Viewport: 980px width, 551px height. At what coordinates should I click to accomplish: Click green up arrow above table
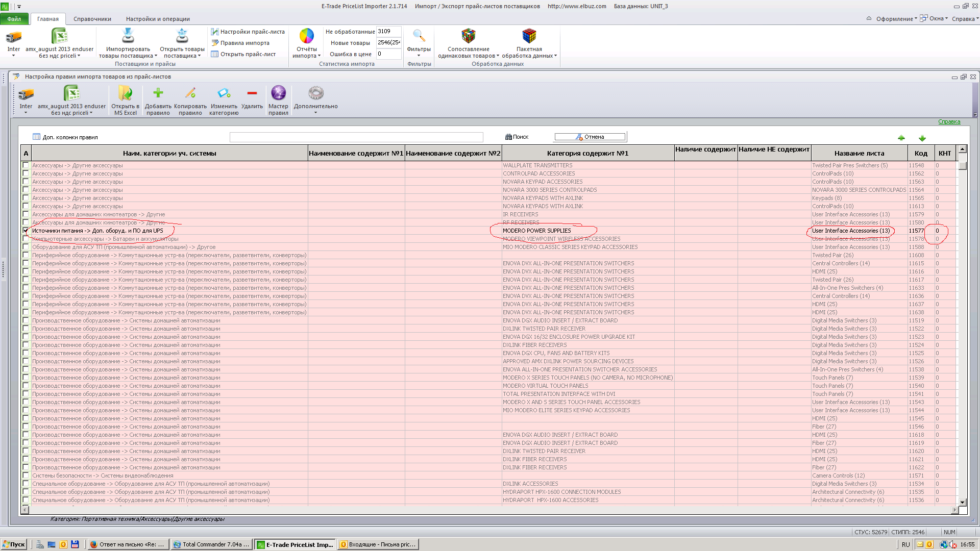pyautogui.click(x=901, y=138)
